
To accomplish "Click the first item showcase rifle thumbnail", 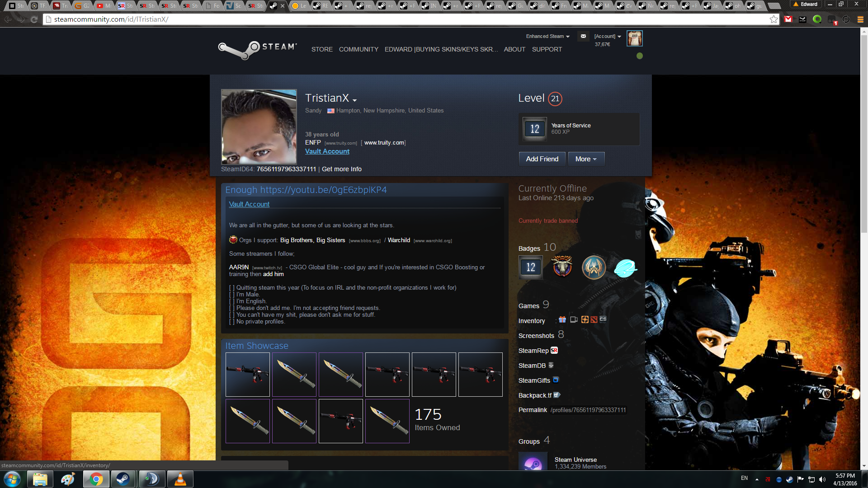I will click(x=247, y=375).
